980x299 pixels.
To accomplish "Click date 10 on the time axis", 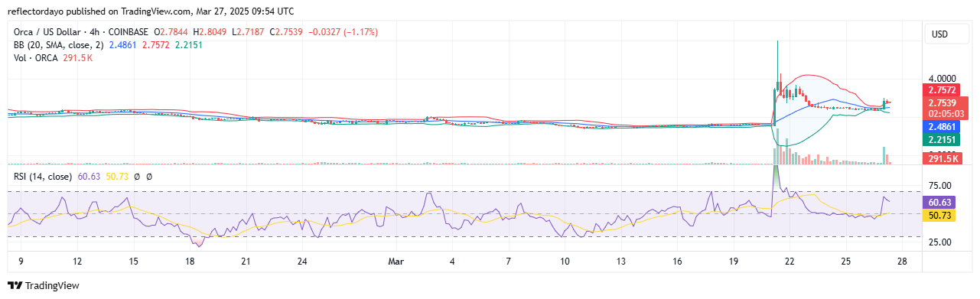I will 565,262.
